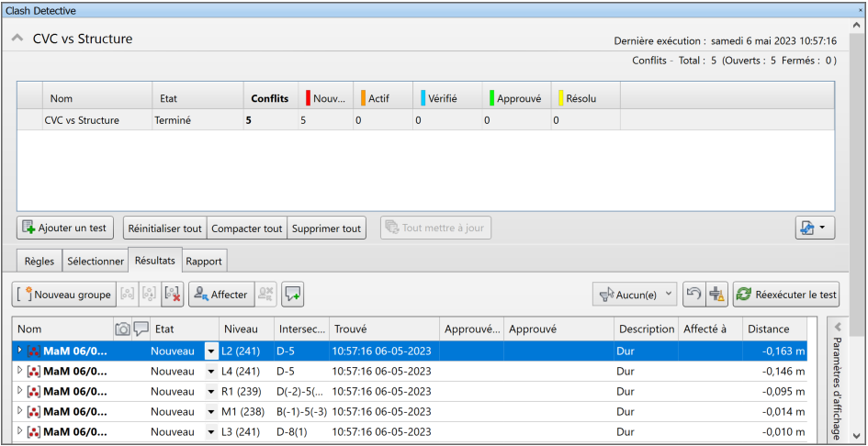Expand the clash group at level R1 (239)
Viewport: 868px width, 446px height.
20,391
